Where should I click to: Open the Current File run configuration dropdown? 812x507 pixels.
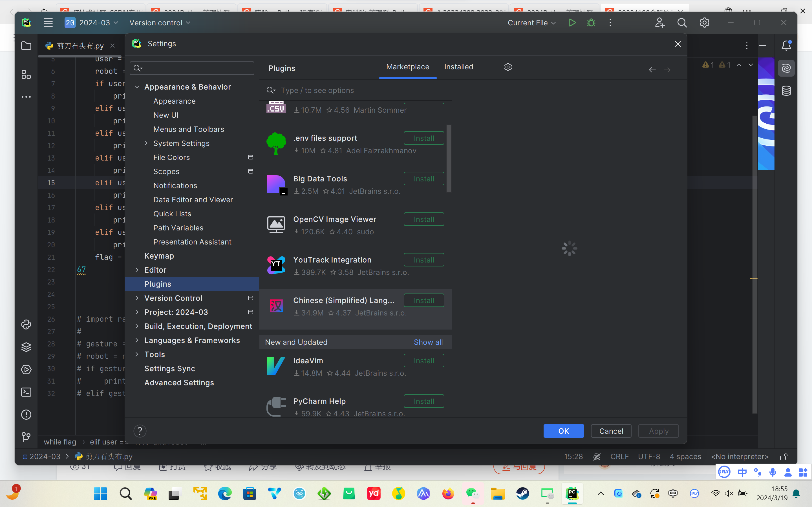click(x=531, y=23)
